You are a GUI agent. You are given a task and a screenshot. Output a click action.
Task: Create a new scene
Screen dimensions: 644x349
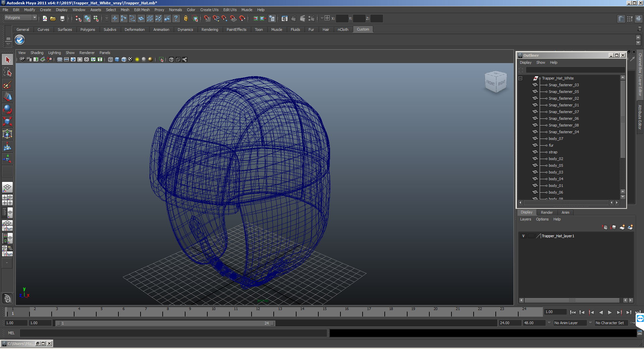coord(45,18)
